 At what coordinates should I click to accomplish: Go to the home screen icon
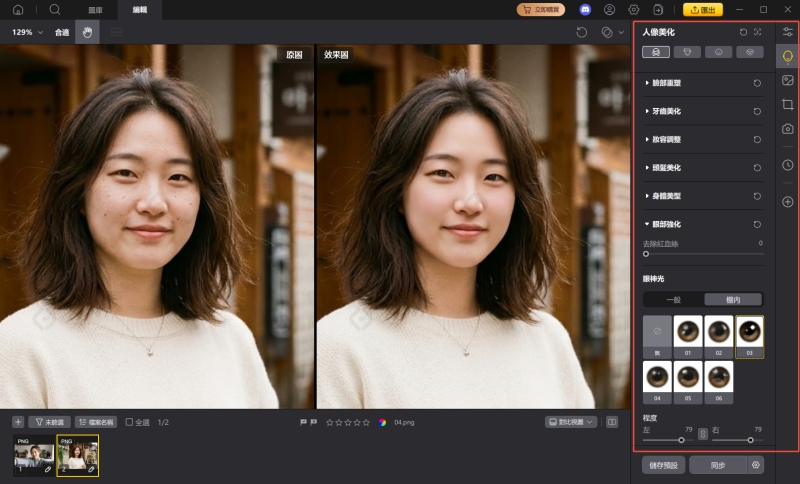18,10
